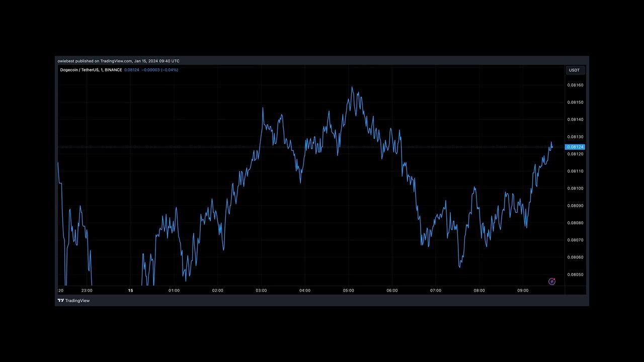Click the 0.08070 price axis label
Viewport: 644px width, 362px height.
[575, 240]
